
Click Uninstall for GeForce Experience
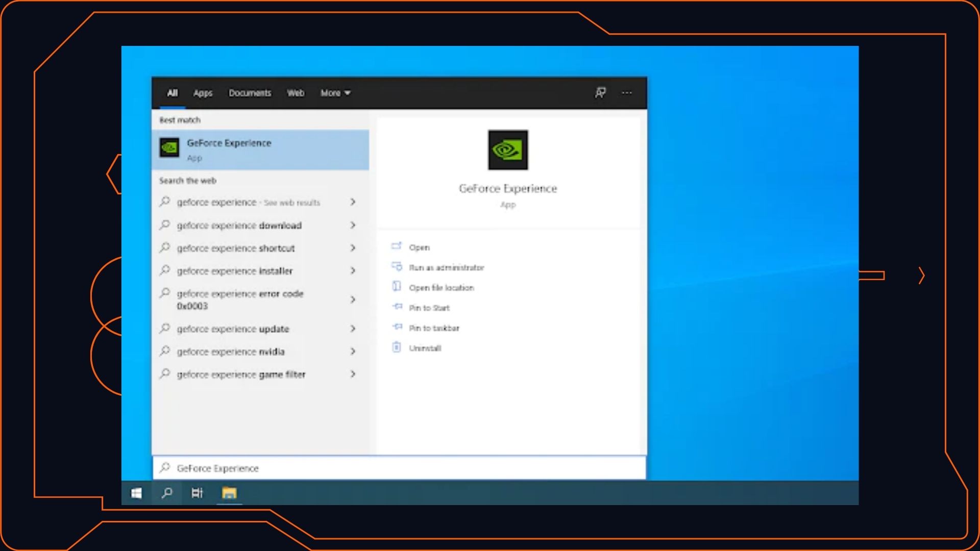pyautogui.click(x=425, y=348)
